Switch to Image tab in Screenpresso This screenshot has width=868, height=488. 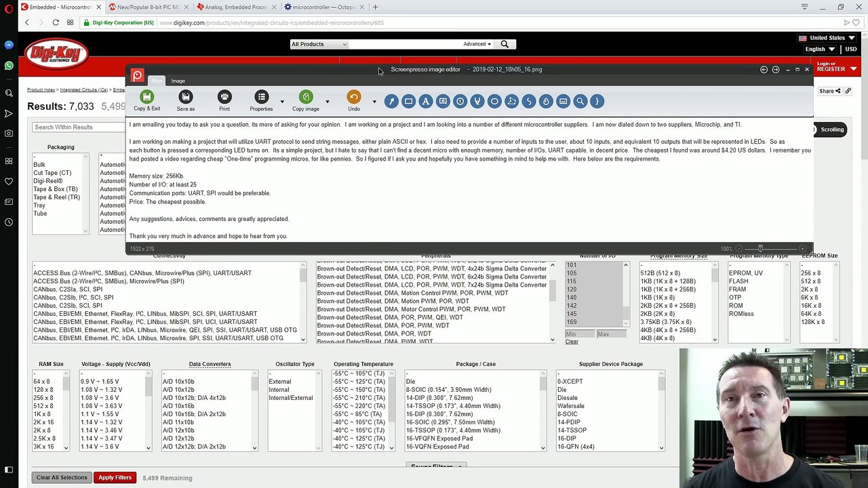click(178, 81)
